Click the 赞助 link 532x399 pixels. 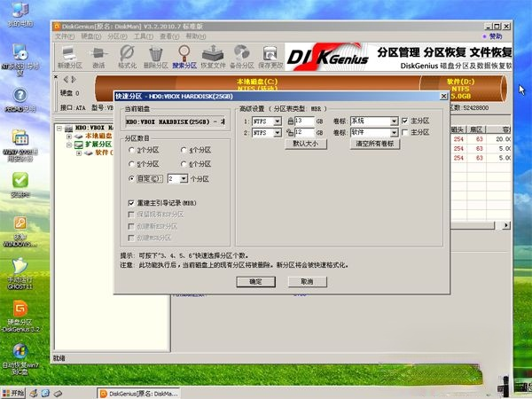(x=495, y=36)
